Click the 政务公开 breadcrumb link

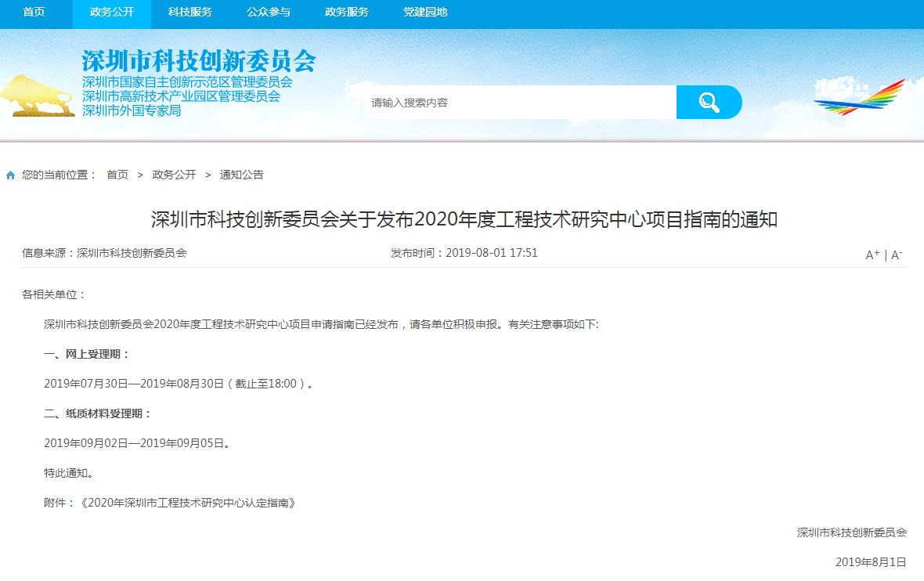[x=173, y=175]
